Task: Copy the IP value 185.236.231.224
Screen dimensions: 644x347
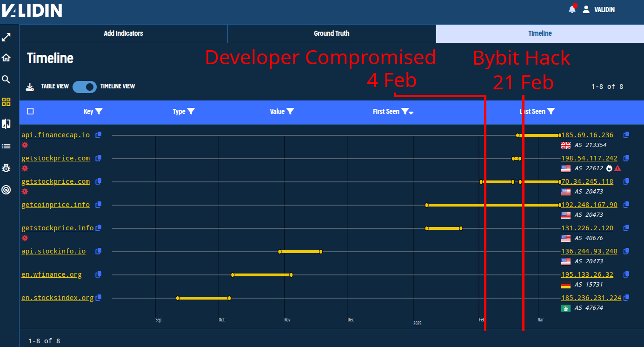Action: click(626, 298)
